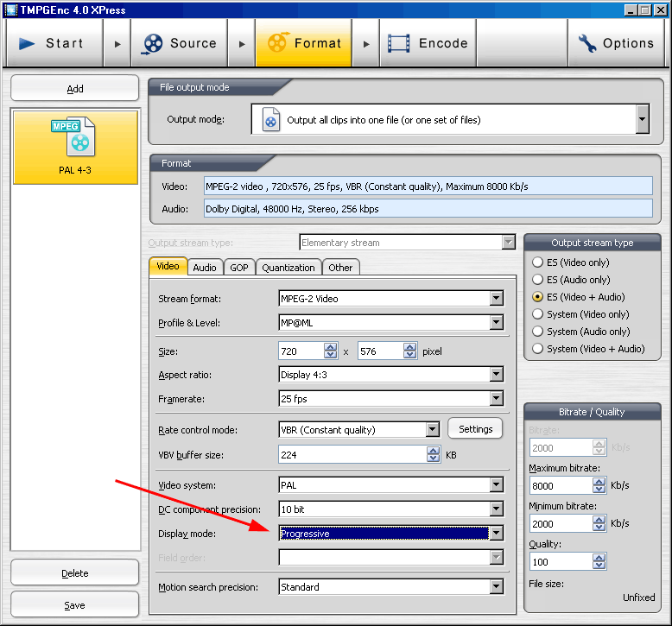Viewport: 672px width, 626px height.
Task: Select the PAL 4-3 MPEG clip thumbnail
Action: (x=75, y=148)
